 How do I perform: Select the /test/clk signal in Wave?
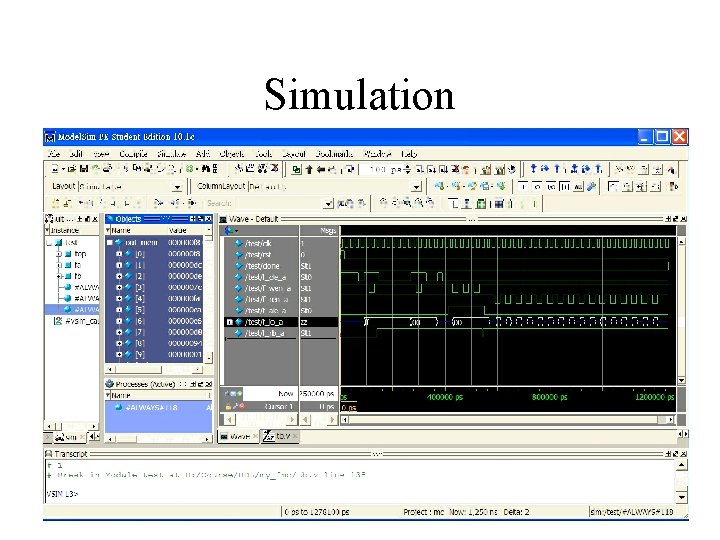[x=258, y=243]
